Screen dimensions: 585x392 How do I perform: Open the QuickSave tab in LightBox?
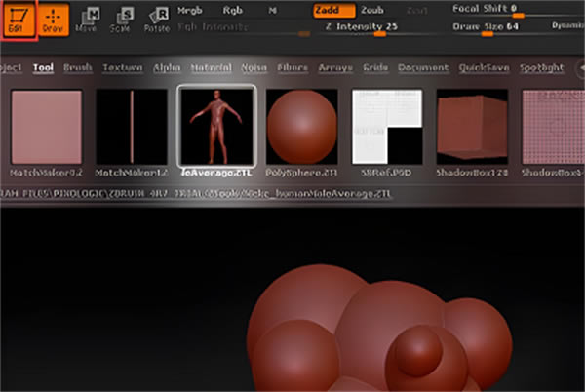[484, 68]
